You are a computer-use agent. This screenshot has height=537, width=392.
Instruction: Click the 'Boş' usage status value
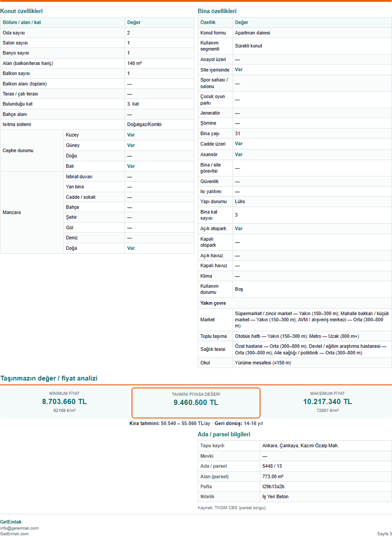click(x=239, y=290)
